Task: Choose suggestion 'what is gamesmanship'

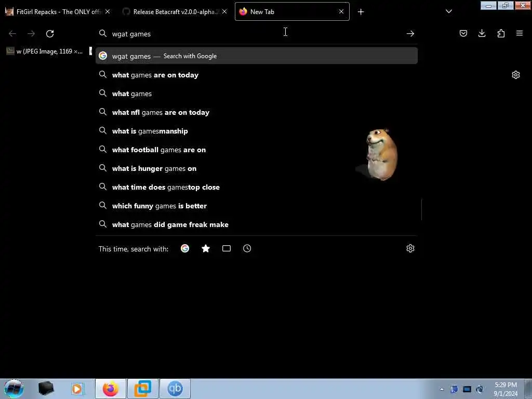Action: click(x=257, y=131)
